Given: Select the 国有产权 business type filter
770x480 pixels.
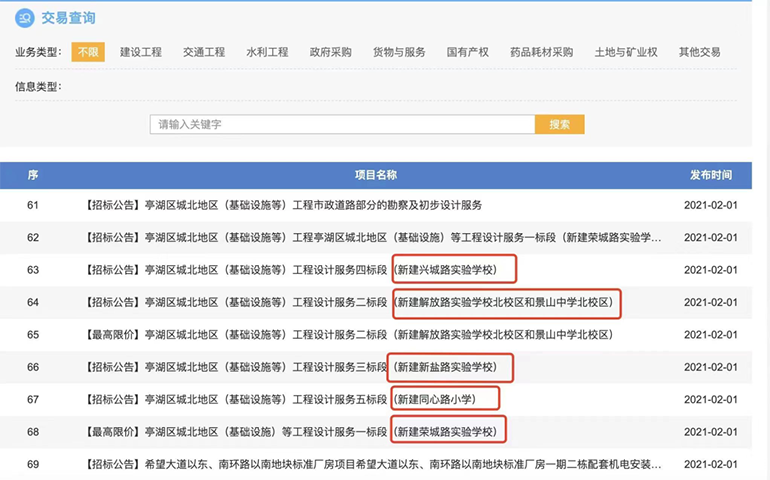Looking at the screenshot, I should (x=468, y=52).
